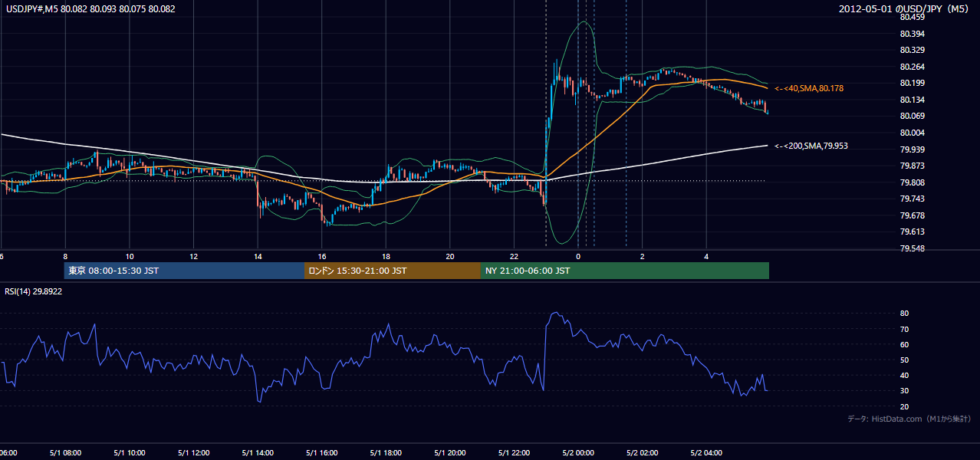The width and height of the screenshot is (980, 460).
Task: Select the 東京 08:00-15:30 JST session bar
Action: (x=184, y=271)
